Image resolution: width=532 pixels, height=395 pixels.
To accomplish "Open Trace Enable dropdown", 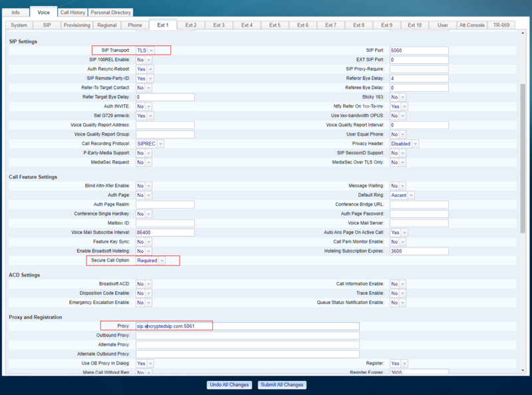I will (x=398, y=293).
